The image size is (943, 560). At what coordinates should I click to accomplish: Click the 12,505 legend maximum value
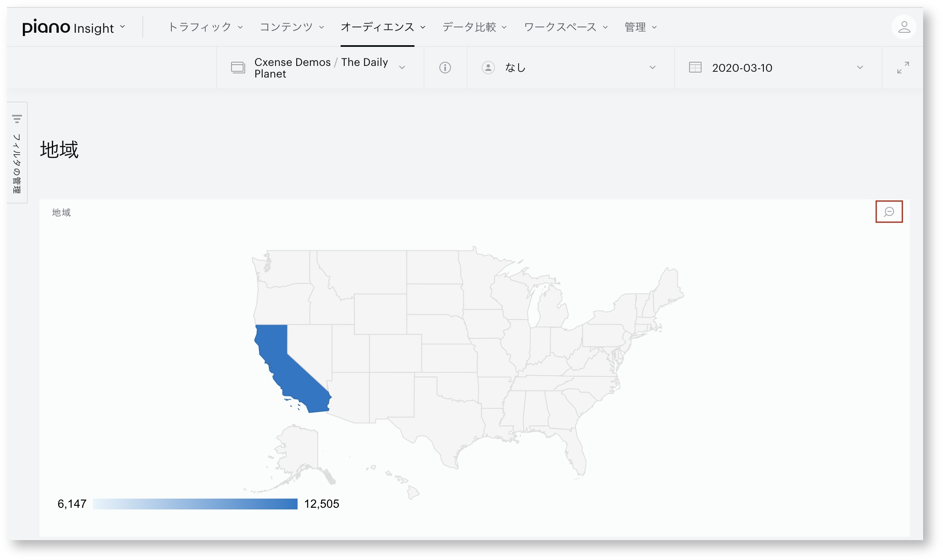tap(322, 504)
